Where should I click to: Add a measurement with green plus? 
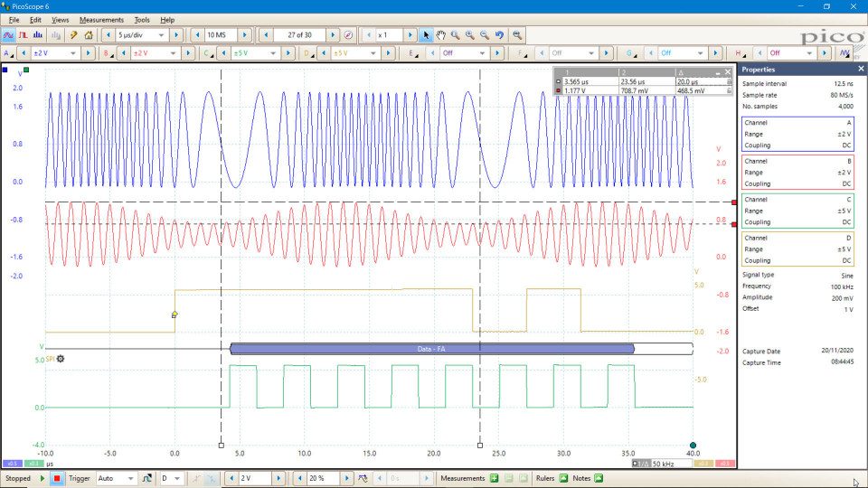pyautogui.click(x=495, y=478)
